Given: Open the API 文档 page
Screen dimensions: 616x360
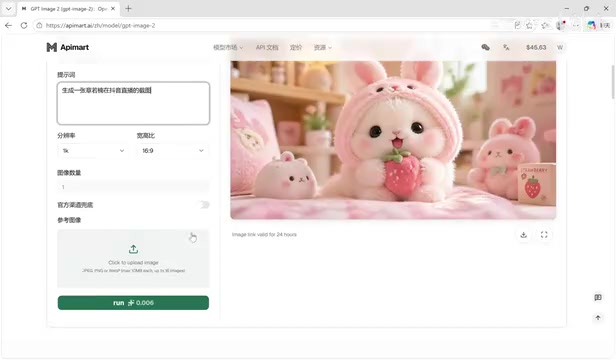Looking at the screenshot, I should coord(267,47).
